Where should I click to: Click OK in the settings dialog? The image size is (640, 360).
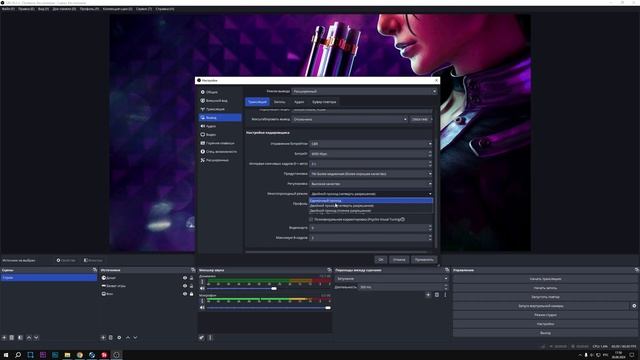pos(380,260)
